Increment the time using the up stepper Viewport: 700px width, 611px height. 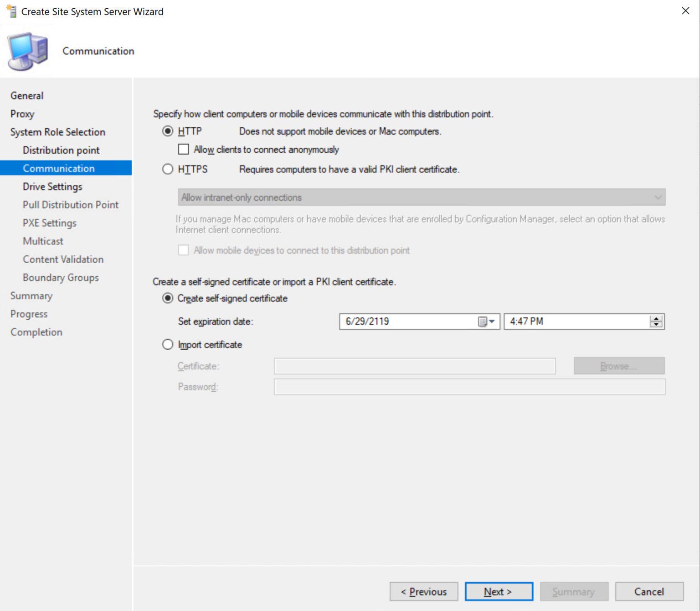point(656,318)
